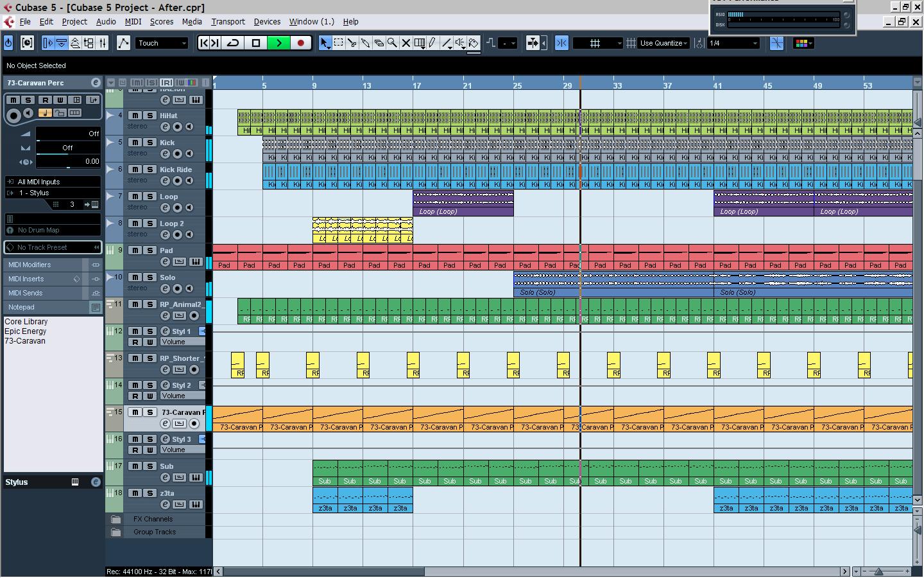Click the automation mode curve icon
This screenshot has height=578, width=924.
pyautogui.click(x=123, y=43)
